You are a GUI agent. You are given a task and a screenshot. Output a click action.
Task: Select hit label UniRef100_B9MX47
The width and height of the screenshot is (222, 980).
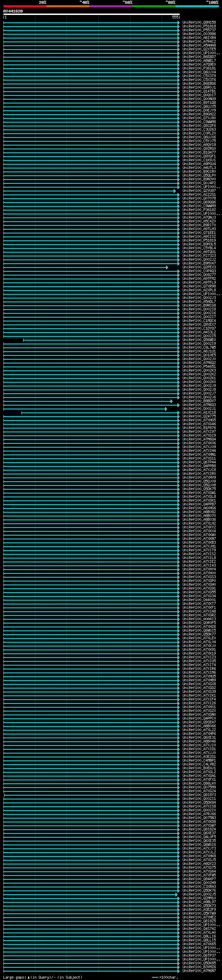(x=199, y=263)
